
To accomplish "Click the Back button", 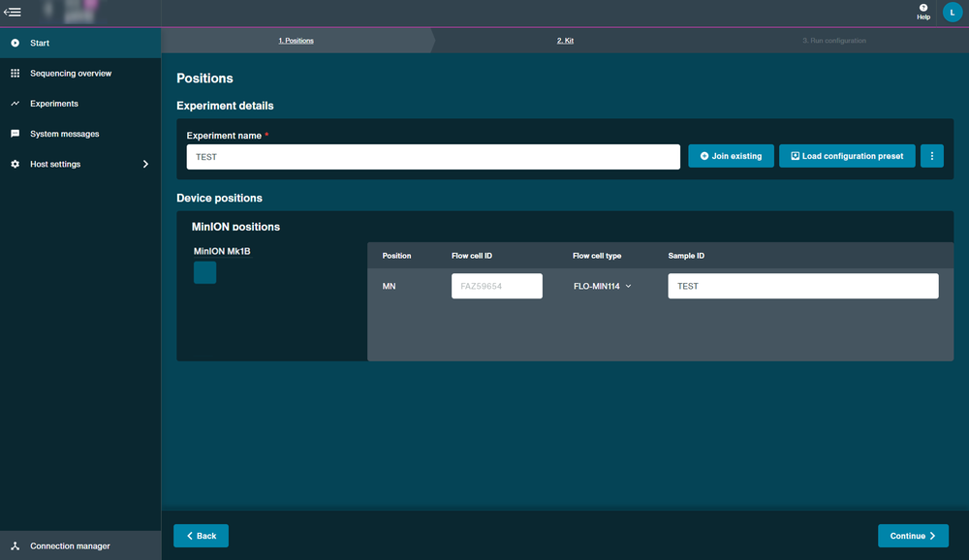I will [x=201, y=536].
